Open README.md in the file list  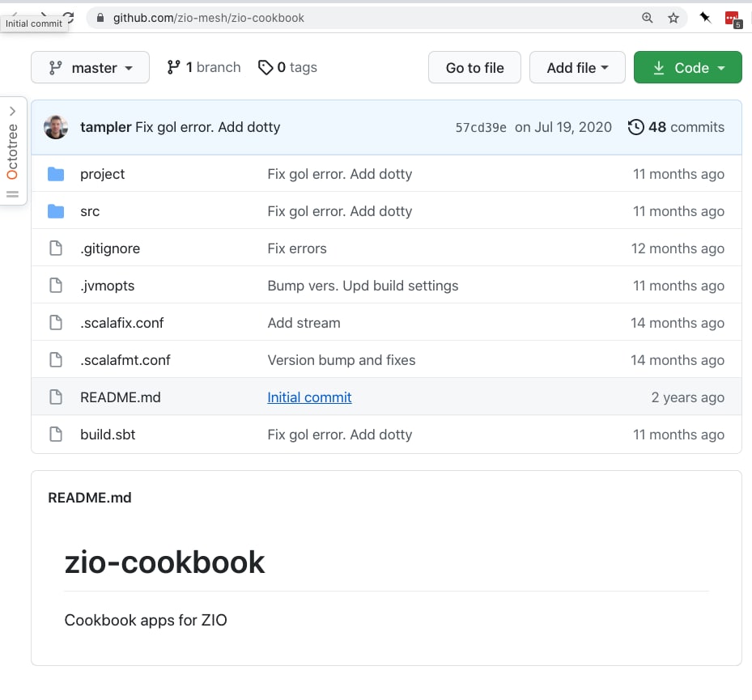[121, 397]
